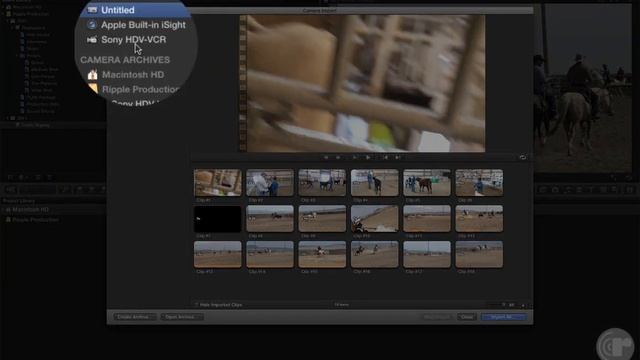Toggle the loop playback icon
The height and width of the screenshot is (360, 640).
click(x=522, y=157)
